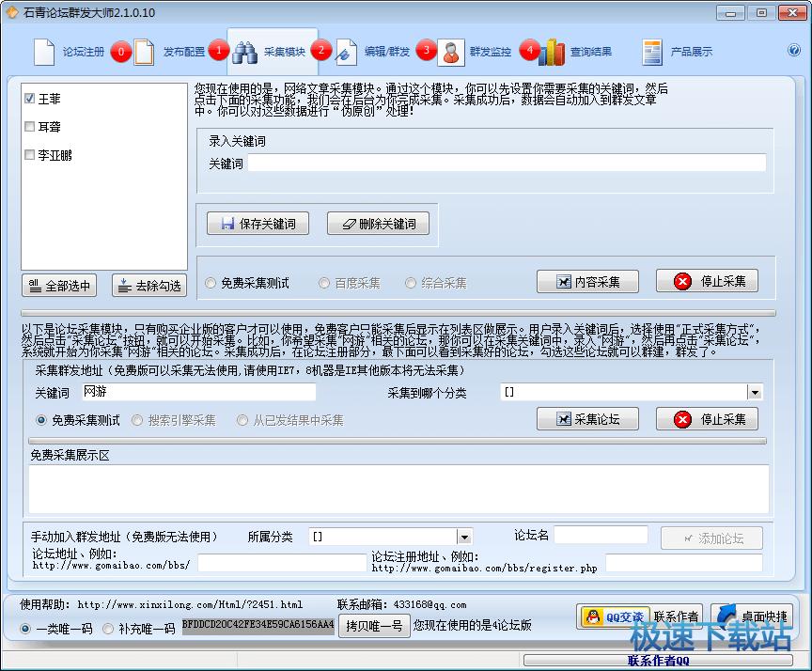
Task: Click the 采集论坛 button
Action: 587,419
